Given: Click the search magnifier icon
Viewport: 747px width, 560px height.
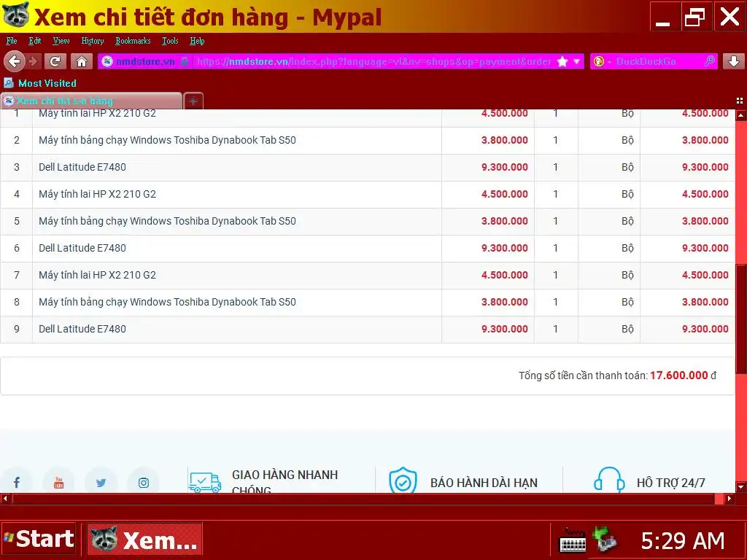Looking at the screenshot, I should [x=709, y=61].
